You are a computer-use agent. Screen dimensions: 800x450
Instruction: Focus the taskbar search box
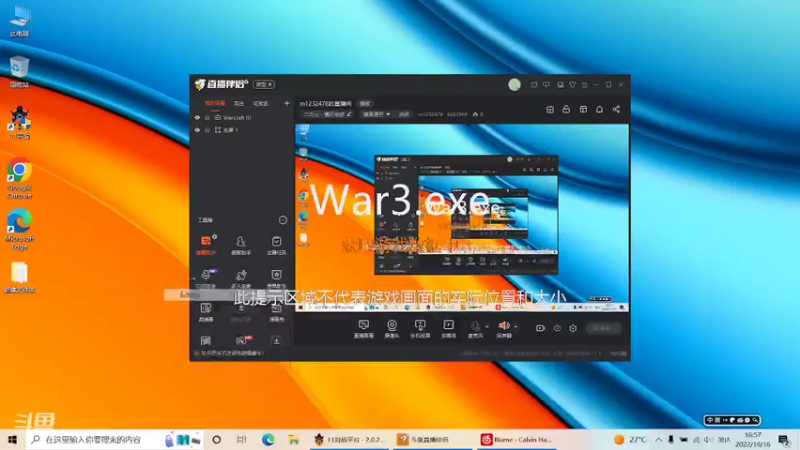115,439
